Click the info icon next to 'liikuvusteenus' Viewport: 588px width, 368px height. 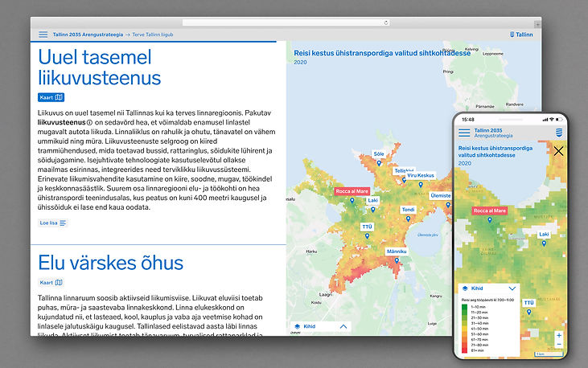pos(89,123)
